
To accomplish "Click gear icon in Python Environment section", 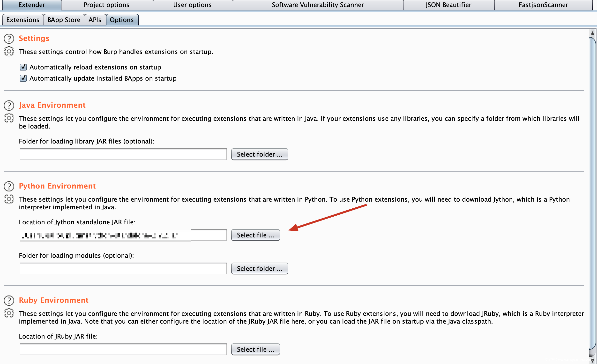I will click(9, 199).
